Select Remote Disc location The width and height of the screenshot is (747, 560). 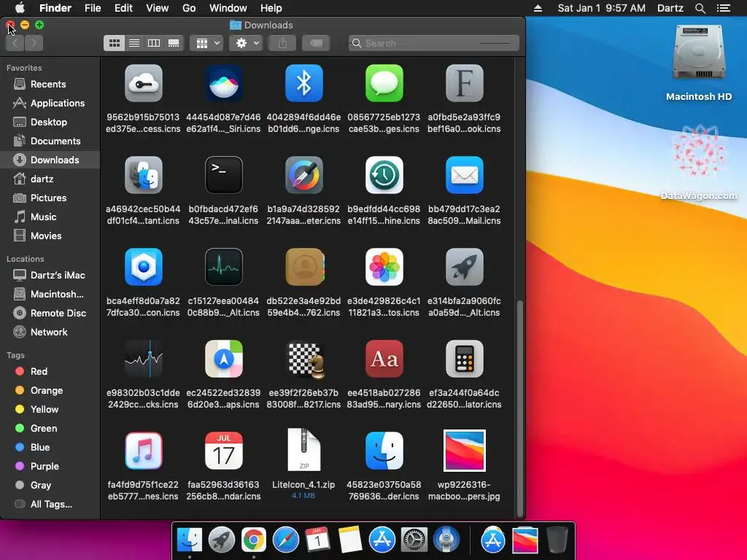pos(50,314)
